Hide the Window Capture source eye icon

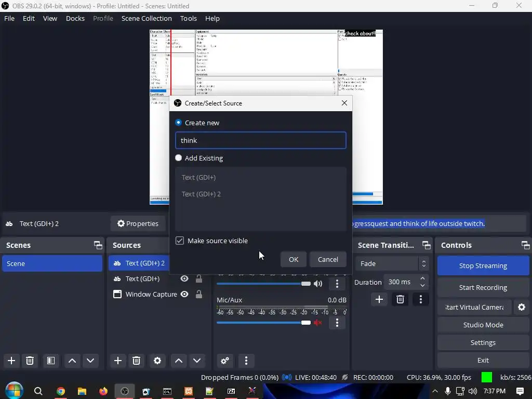(184, 294)
